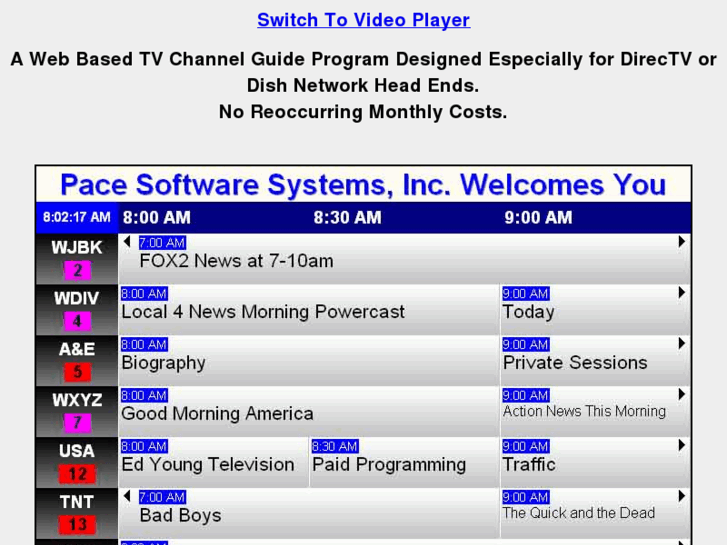Click 9:00 AM time tag on TNT row

tap(526, 497)
